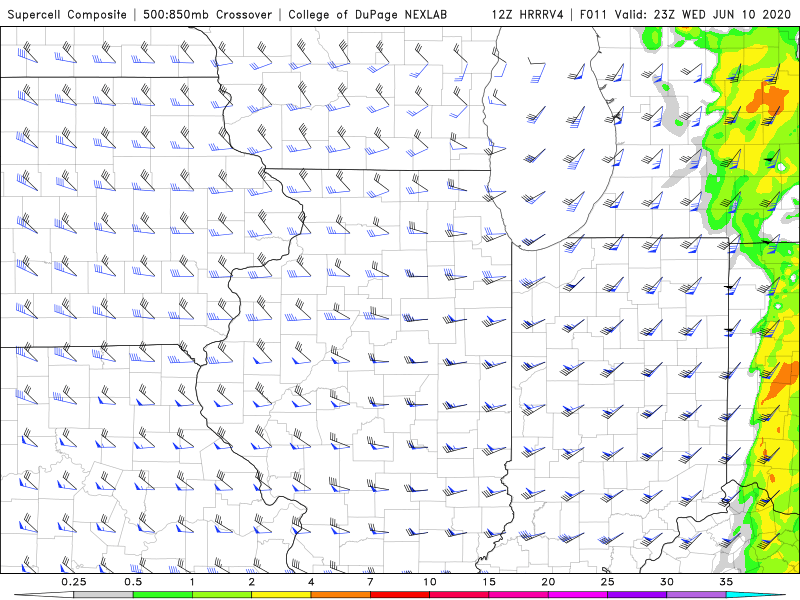Click 'College of DuPage NEXLAB' header text
800x600 pixels.
click(x=367, y=14)
